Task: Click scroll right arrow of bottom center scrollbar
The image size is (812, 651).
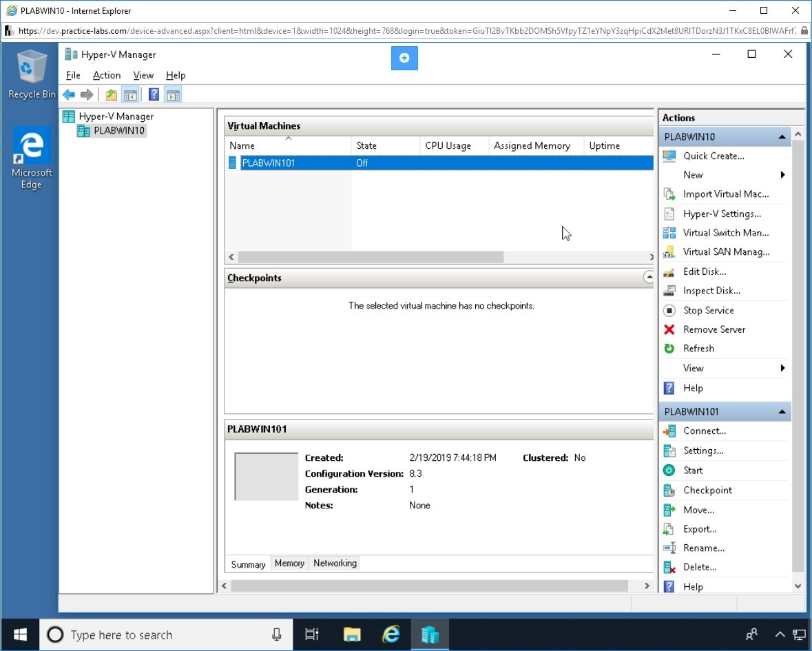Action: click(647, 586)
